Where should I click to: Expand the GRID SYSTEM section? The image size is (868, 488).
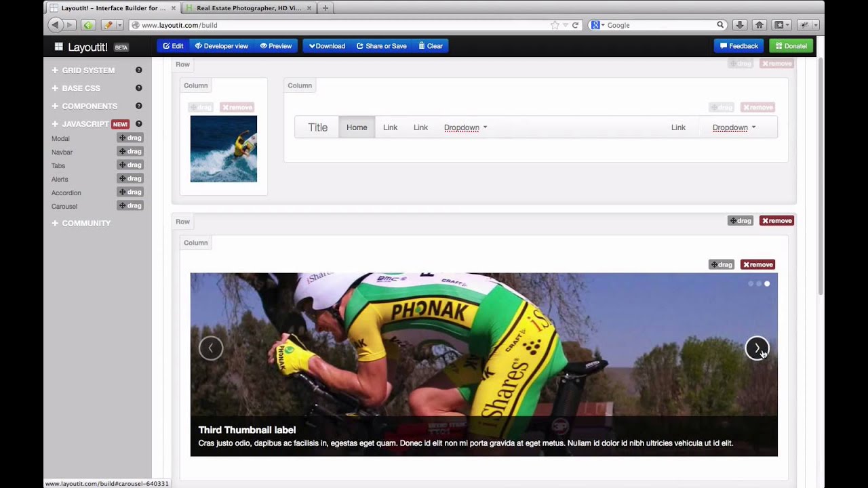point(83,70)
